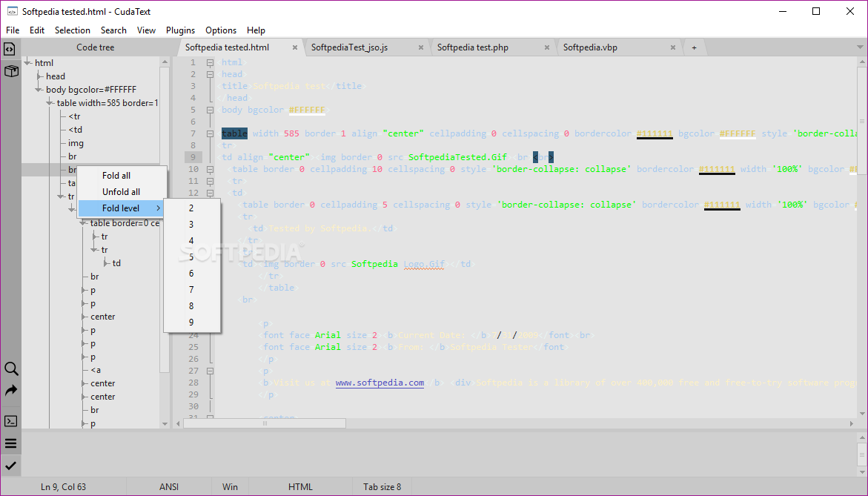
Task: Add a new tab with plus button
Action: [x=695, y=47]
